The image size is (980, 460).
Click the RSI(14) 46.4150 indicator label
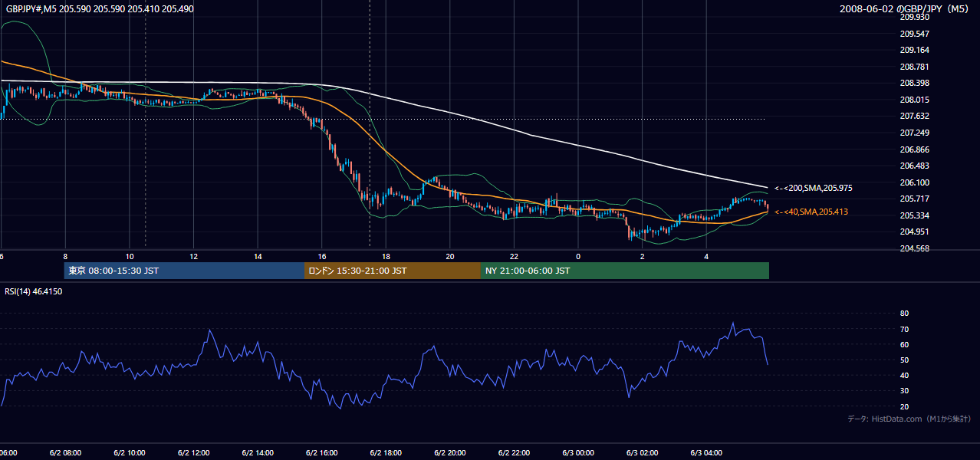pyautogui.click(x=34, y=291)
